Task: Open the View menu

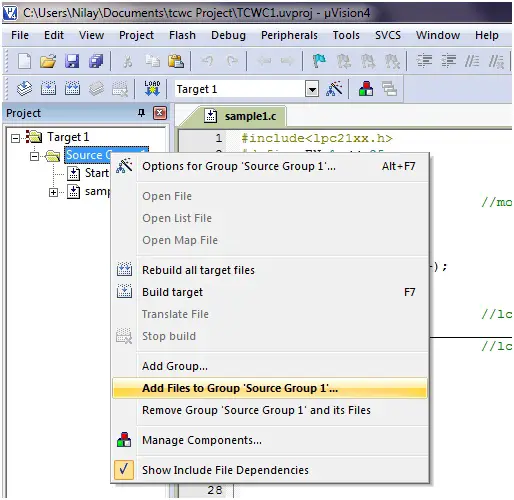Action: pyautogui.click(x=91, y=35)
